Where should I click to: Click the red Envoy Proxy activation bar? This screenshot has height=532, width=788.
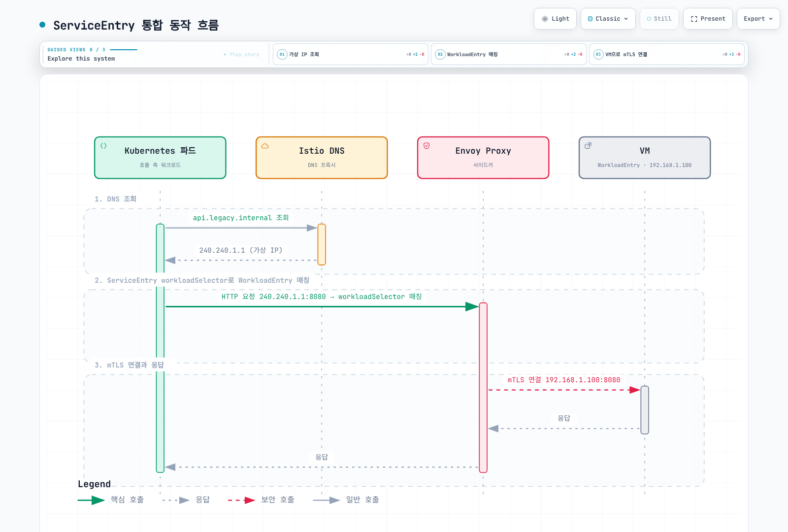coord(483,388)
